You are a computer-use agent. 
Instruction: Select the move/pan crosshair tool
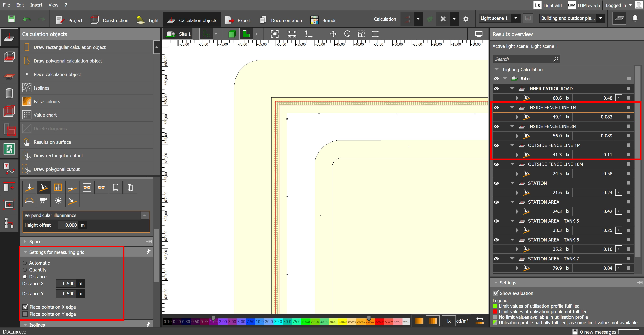333,34
